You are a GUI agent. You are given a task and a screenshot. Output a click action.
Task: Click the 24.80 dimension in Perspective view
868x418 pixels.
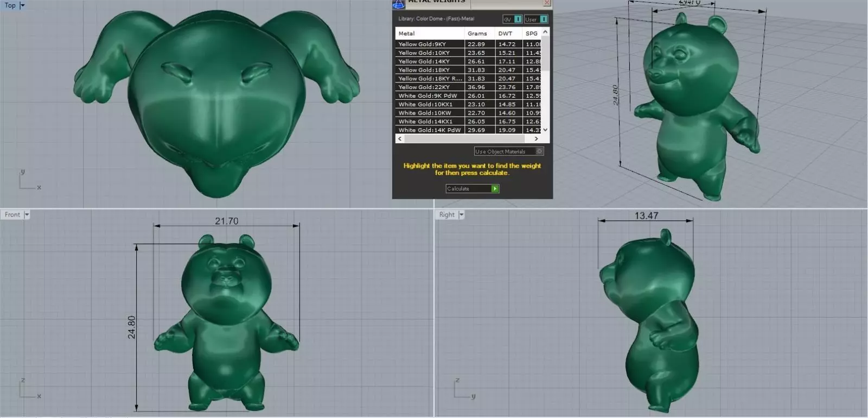(615, 95)
